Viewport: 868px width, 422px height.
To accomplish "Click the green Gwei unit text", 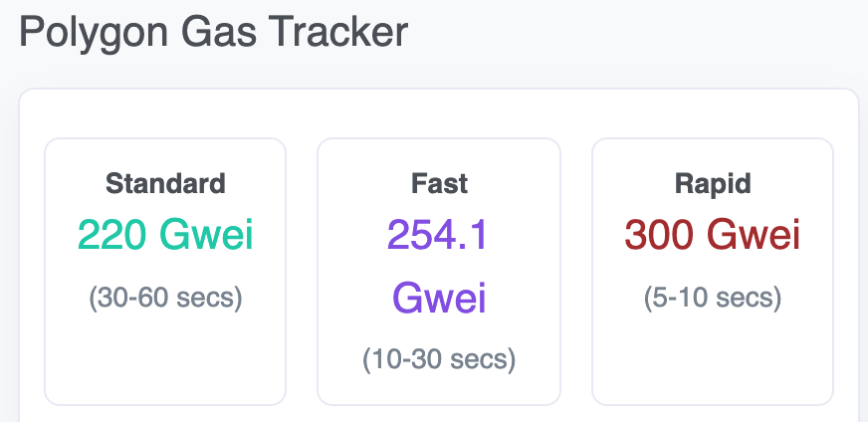I will pos(206,235).
